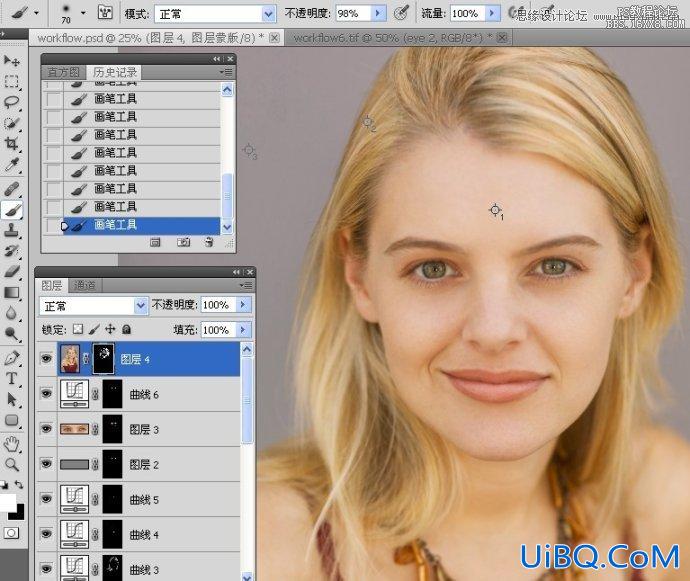Switch to the 直方图 tab
The image size is (690, 581).
tap(64, 72)
